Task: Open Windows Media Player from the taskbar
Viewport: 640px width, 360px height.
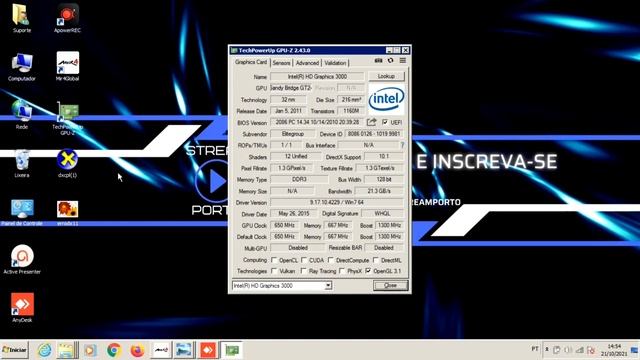Action: click(x=90, y=350)
